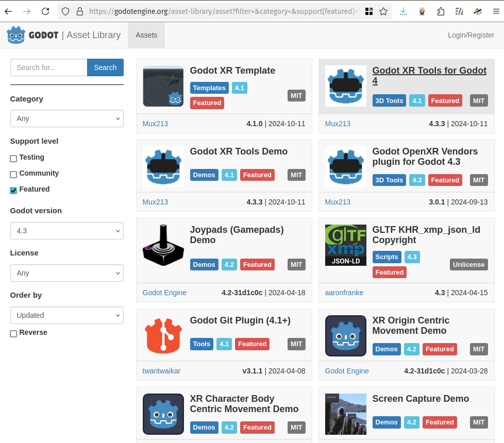504x443 pixels.
Task: Open the Asset Library header title
Action: click(x=94, y=35)
